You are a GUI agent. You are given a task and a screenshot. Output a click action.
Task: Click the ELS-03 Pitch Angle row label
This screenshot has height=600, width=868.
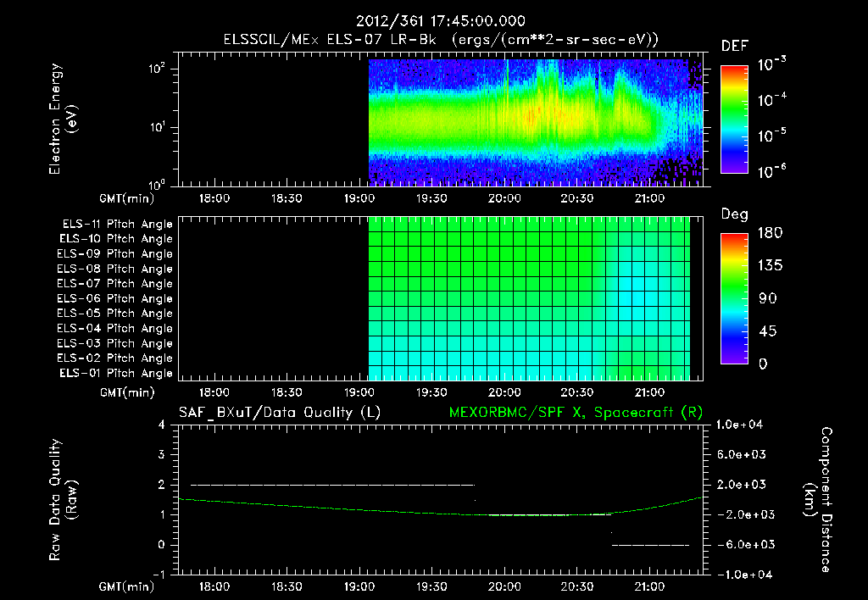coord(114,343)
